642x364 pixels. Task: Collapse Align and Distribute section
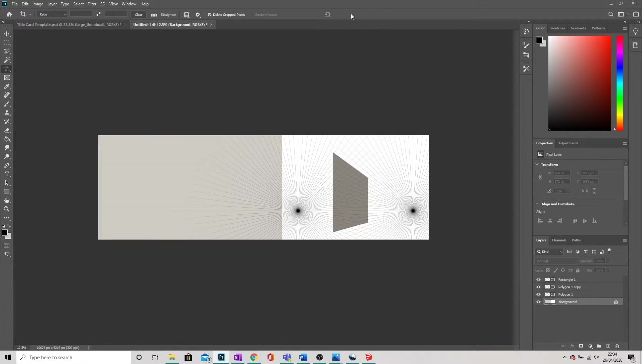(537, 204)
